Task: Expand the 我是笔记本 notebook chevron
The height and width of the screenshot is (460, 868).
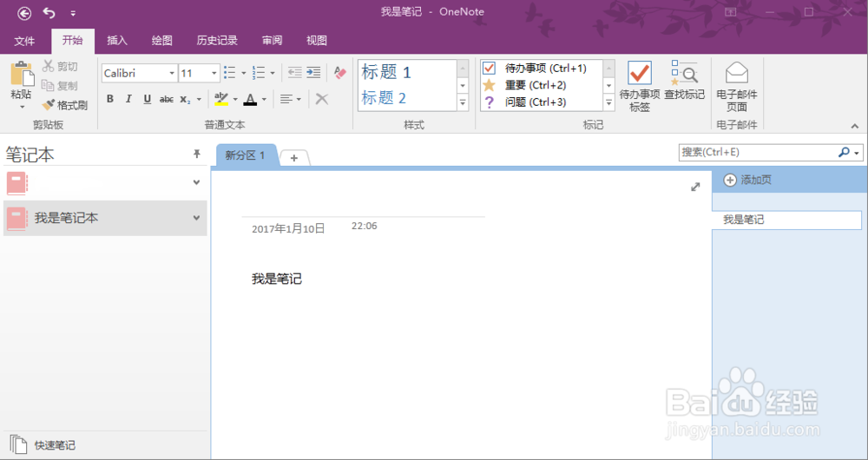Action: [x=196, y=218]
